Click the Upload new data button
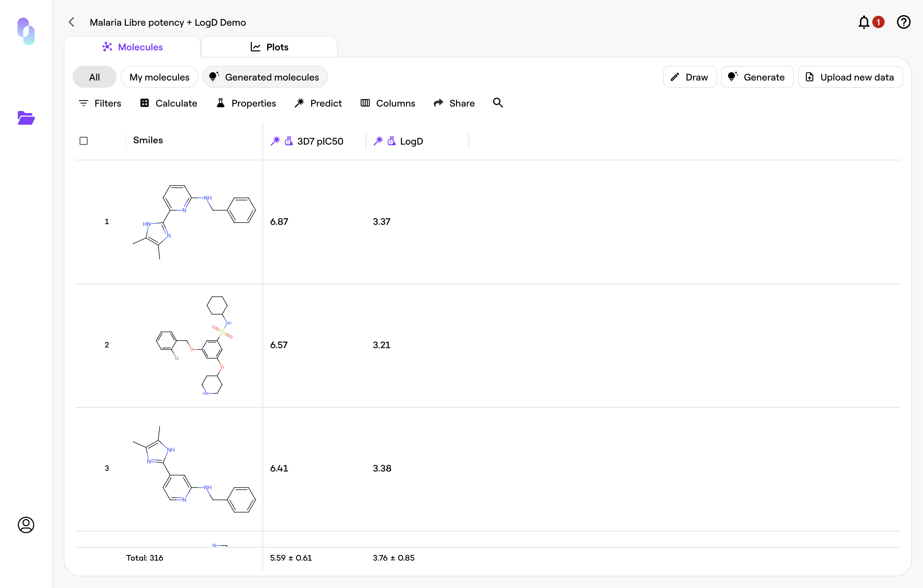Viewport: 923px width, 588px height. 850,77
